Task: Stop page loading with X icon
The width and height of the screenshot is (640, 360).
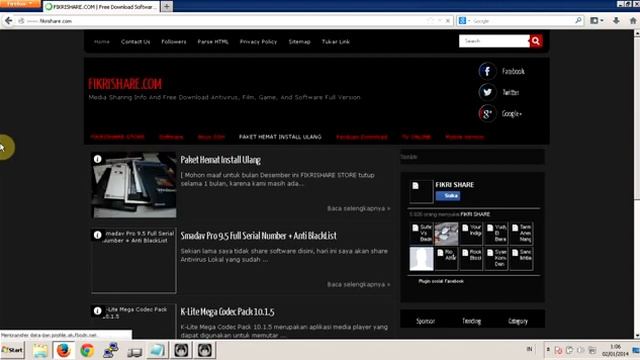Action: pyautogui.click(x=448, y=21)
